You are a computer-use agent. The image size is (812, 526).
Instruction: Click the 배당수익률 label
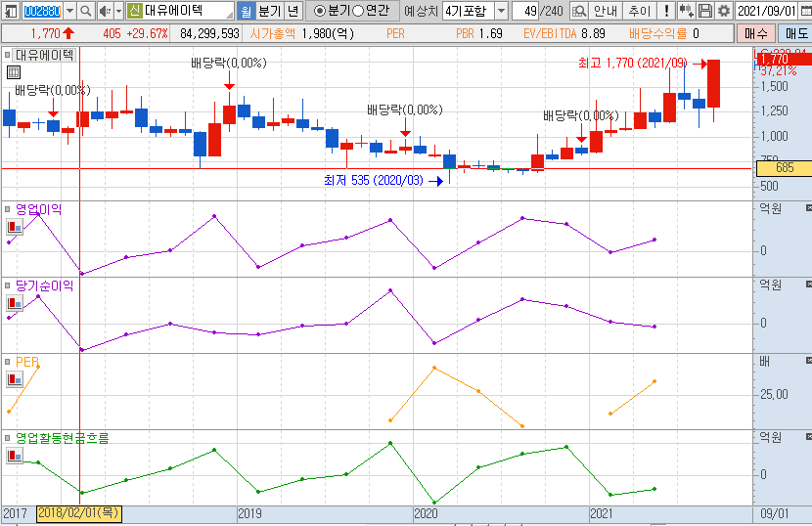658,33
